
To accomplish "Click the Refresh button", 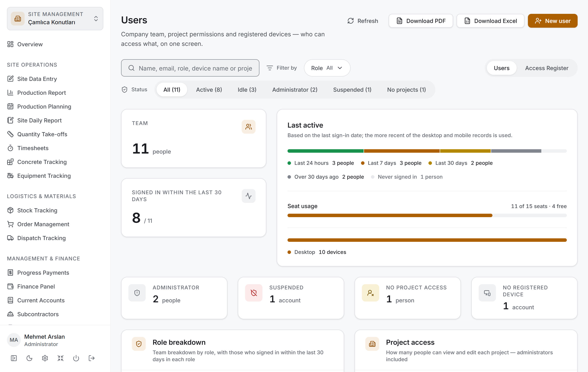I will point(363,21).
